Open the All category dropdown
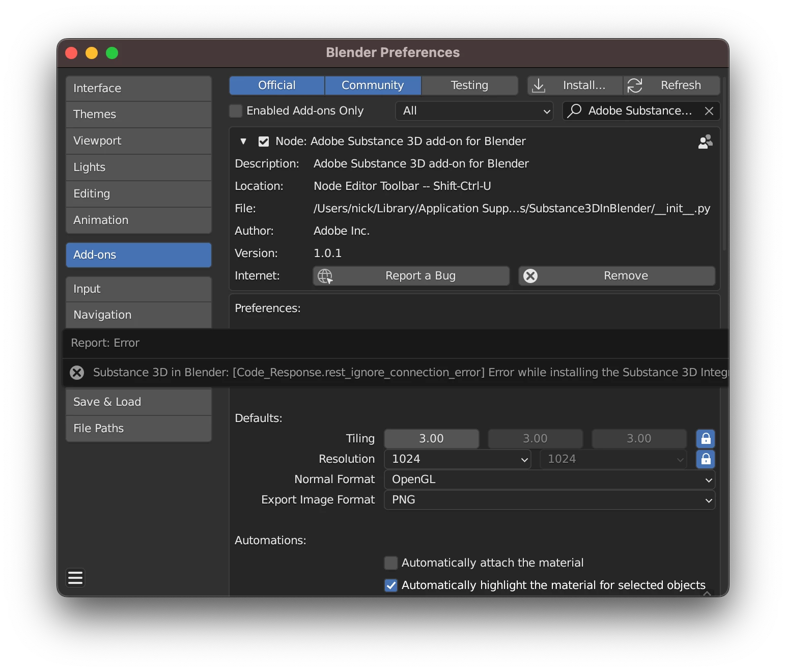The width and height of the screenshot is (786, 672). 474,111
